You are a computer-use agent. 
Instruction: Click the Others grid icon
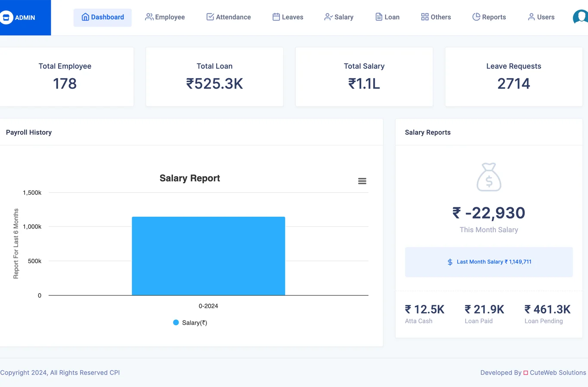pos(425,17)
